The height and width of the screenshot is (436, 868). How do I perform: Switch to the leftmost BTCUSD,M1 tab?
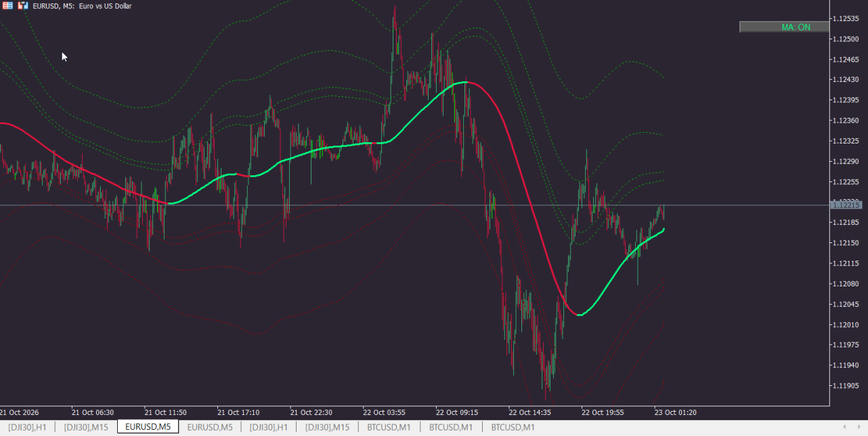point(389,427)
